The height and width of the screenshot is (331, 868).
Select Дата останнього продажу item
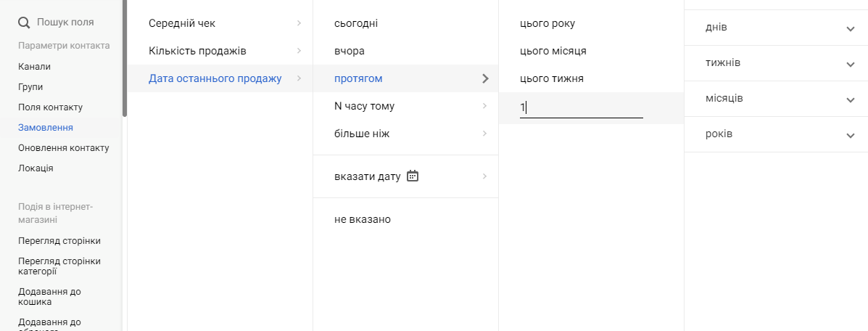[215, 78]
